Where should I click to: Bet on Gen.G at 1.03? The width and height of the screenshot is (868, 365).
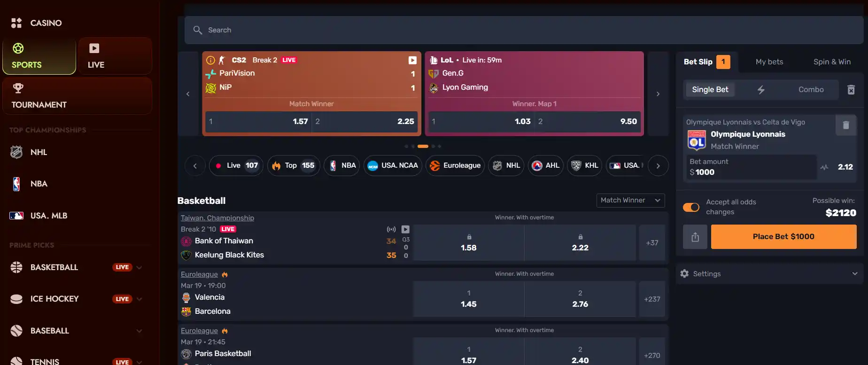(481, 122)
